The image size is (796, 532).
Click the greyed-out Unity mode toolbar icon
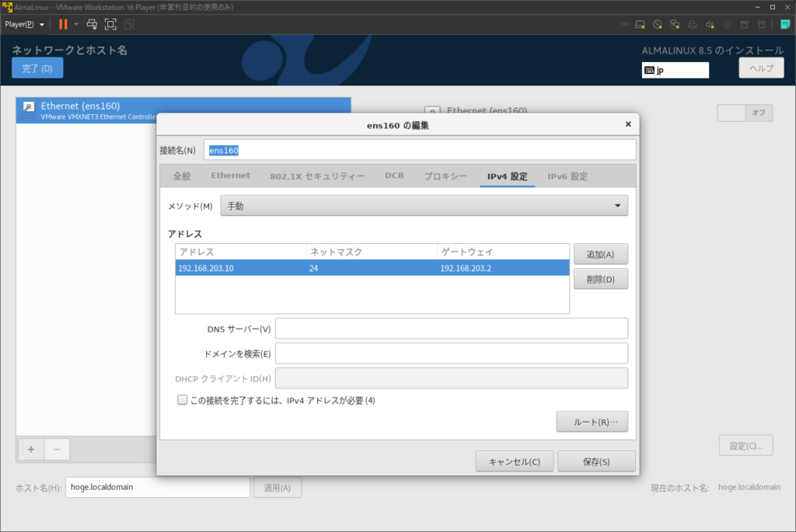point(129,24)
